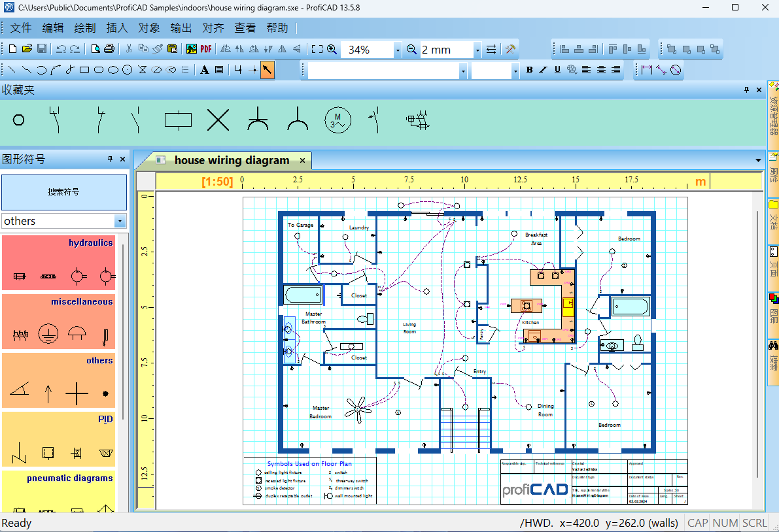Click the font name input box
Image resolution: width=779 pixels, height=532 pixels.
tap(383, 71)
